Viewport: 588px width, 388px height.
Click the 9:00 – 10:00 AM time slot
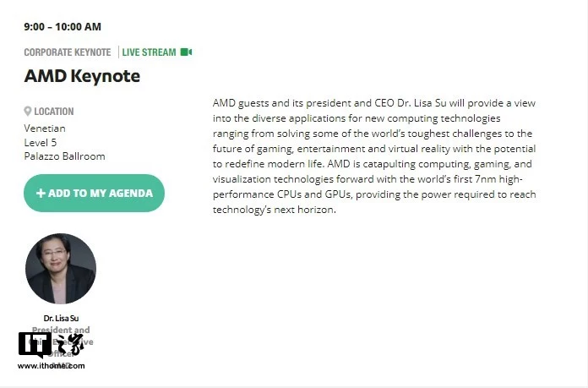point(63,27)
